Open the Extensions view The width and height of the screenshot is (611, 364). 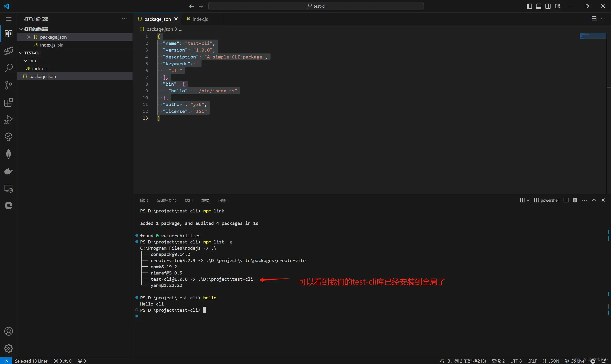coord(9,103)
